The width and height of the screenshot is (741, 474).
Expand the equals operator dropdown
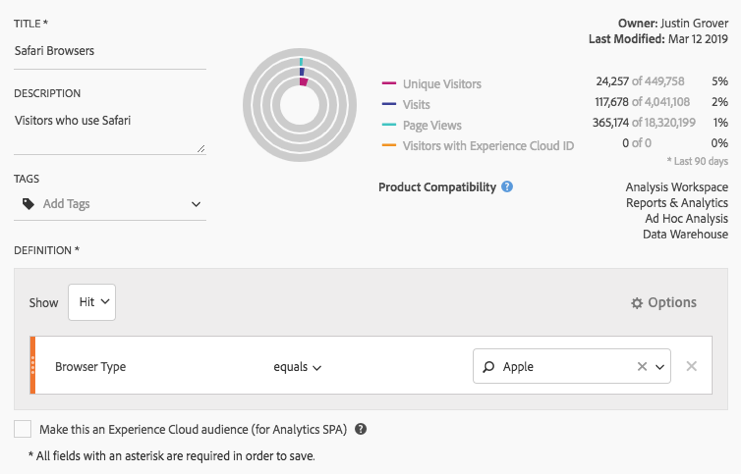coord(297,367)
